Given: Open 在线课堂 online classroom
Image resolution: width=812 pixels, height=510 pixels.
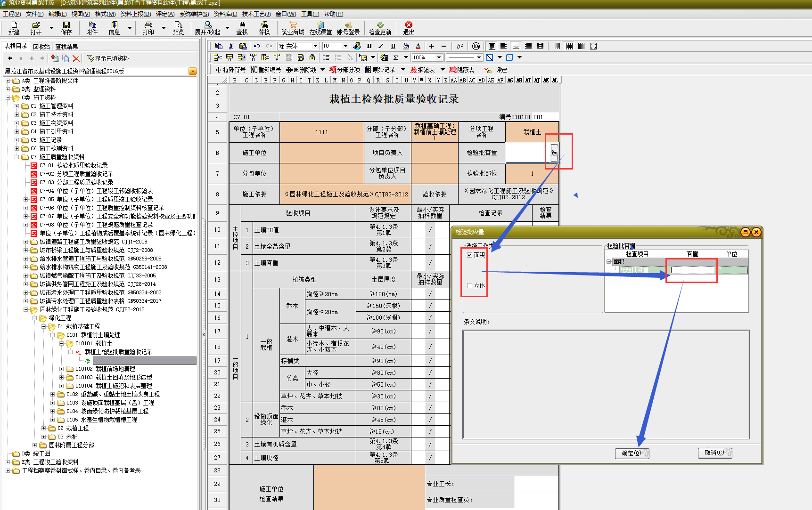Looking at the screenshot, I should [320, 28].
